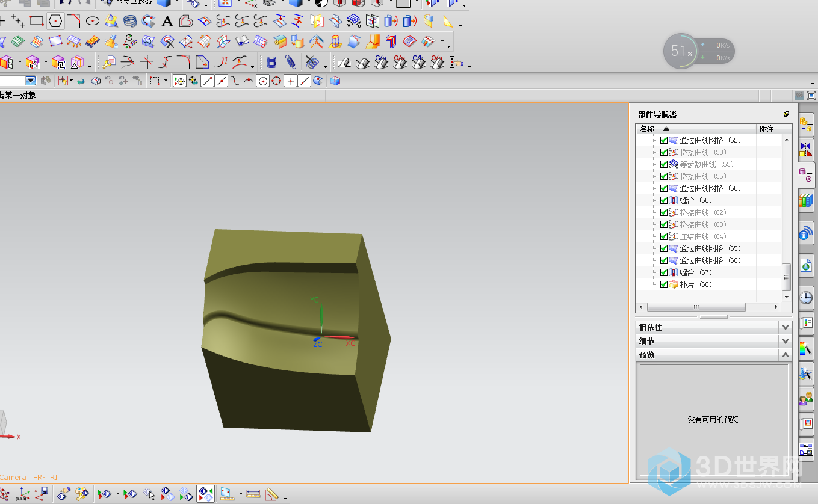Toggle the intersection plus snap point
This screenshot has height=504, width=818.
tap(291, 81)
